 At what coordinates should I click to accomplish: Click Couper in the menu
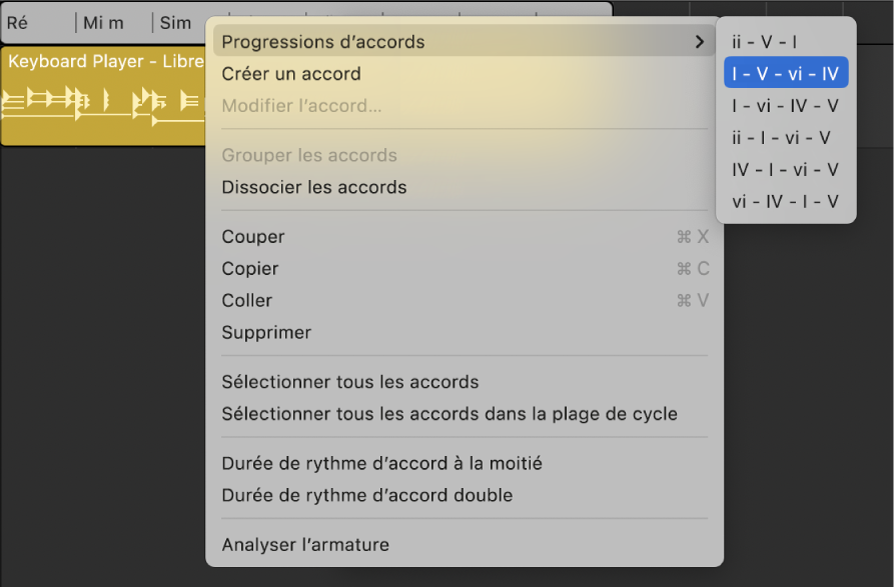[253, 237]
